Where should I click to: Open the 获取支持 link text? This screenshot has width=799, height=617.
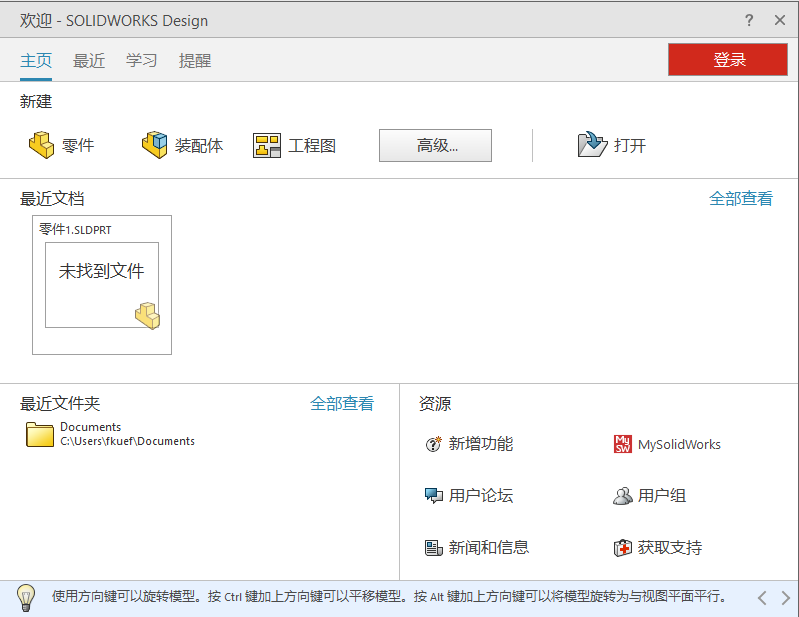click(x=670, y=548)
